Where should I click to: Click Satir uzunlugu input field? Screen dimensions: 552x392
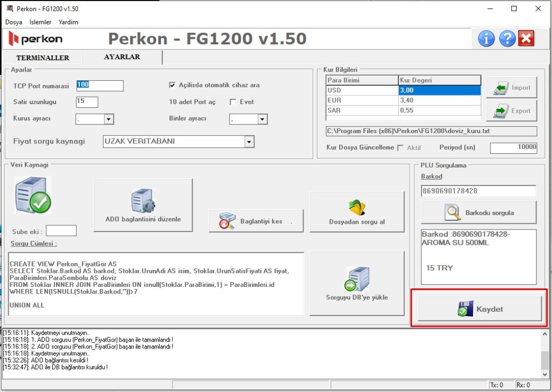point(87,102)
